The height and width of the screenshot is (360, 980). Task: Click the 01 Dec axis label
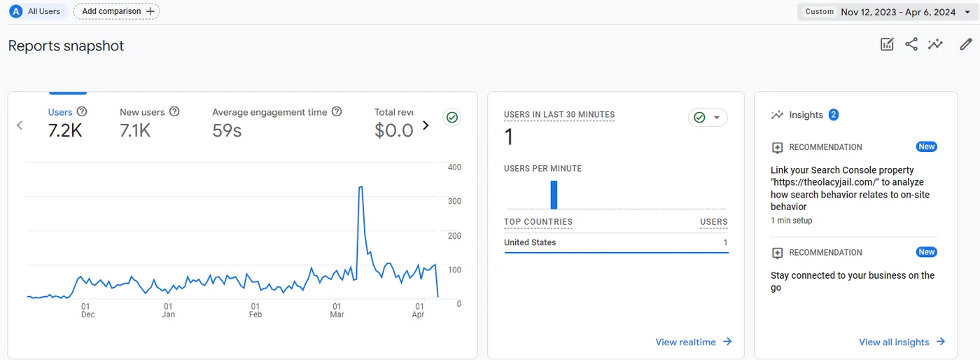pyautogui.click(x=87, y=310)
